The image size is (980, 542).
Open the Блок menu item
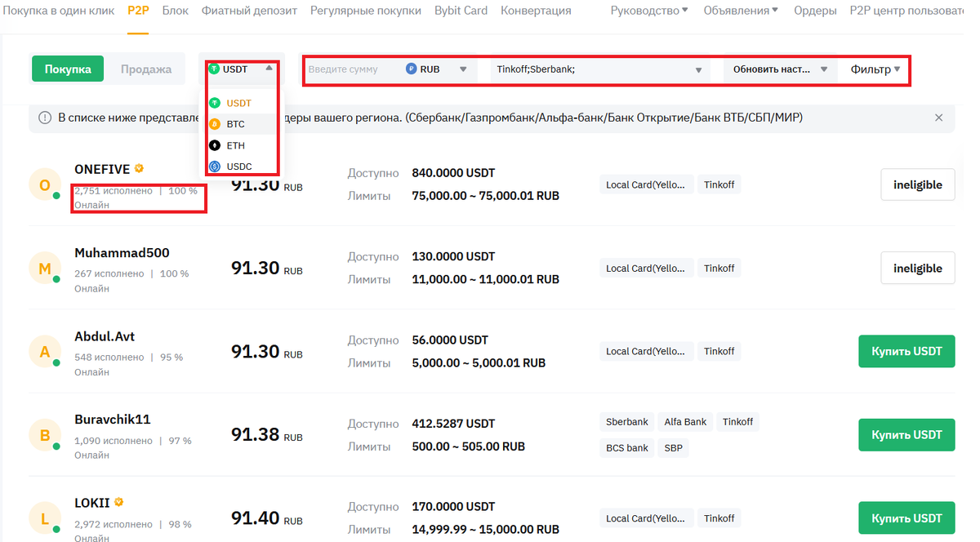pyautogui.click(x=176, y=11)
